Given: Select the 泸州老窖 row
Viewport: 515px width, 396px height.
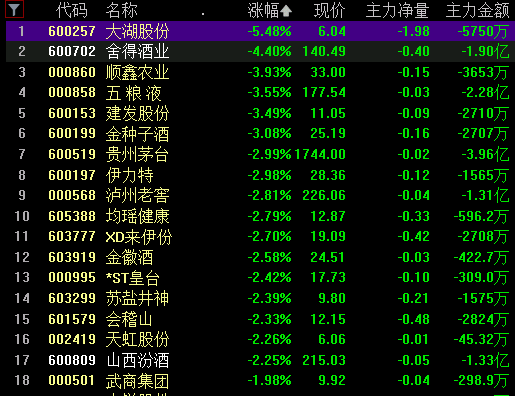Looking at the screenshot, I should 260,196.
